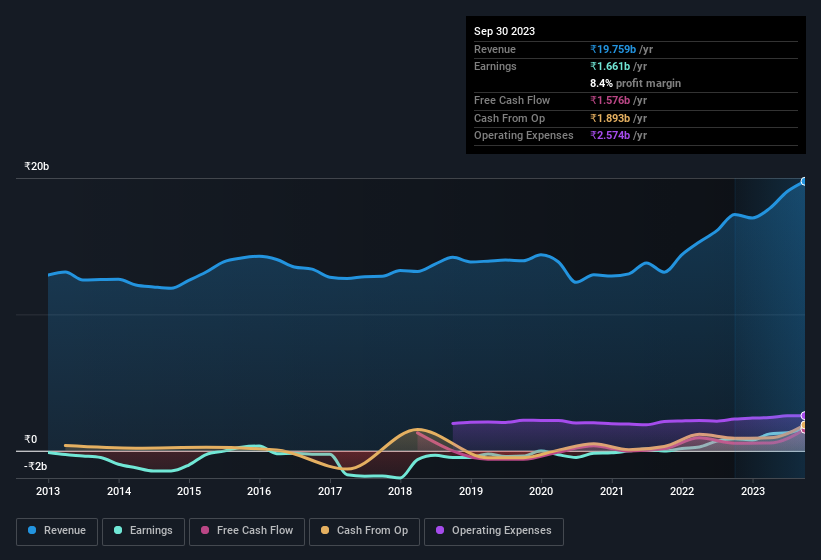Toggle the Earnings legend button
This screenshot has height=560, width=821.
tap(143, 531)
